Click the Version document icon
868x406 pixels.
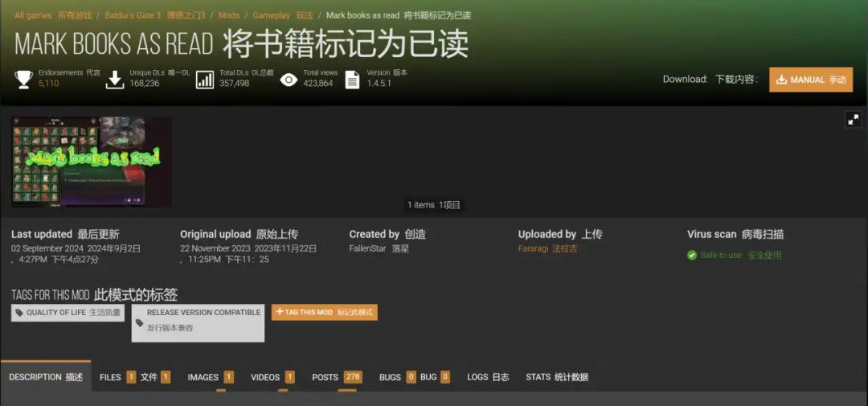point(352,80)
